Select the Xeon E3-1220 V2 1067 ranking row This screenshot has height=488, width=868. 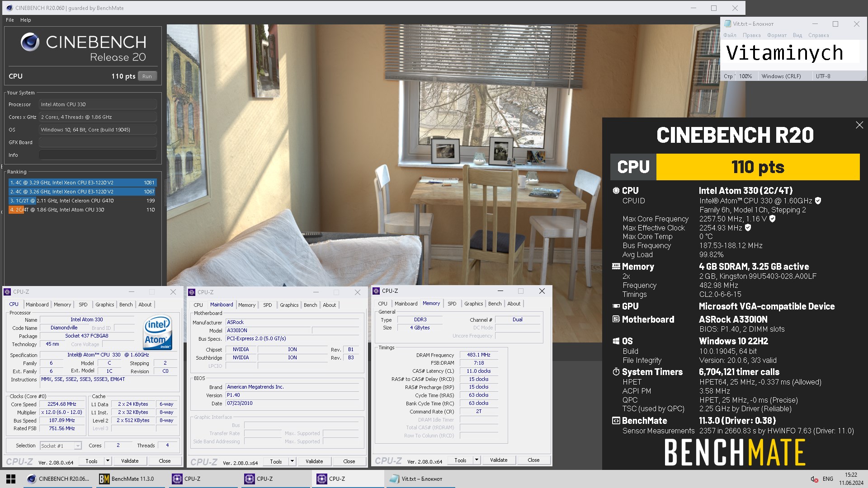click(83, 192)
